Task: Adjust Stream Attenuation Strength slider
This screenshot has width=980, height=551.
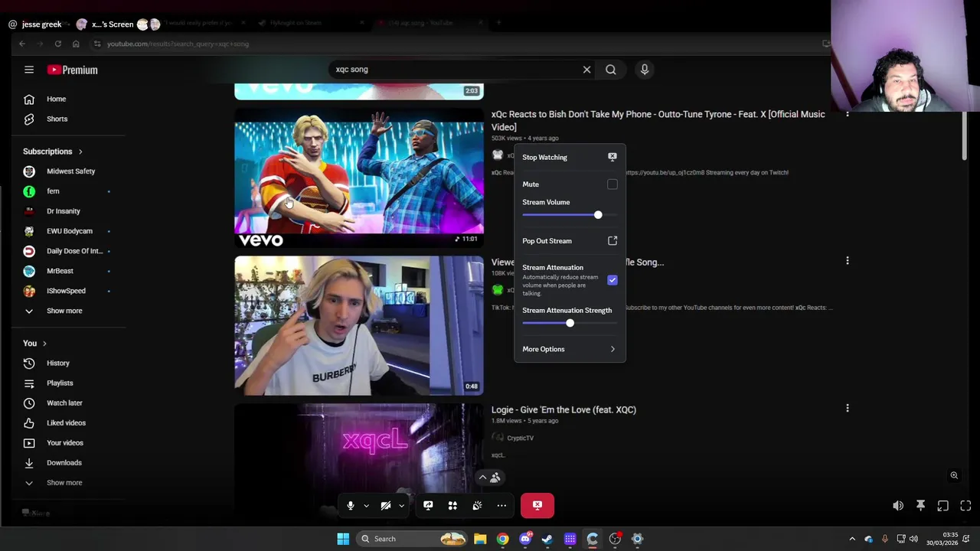Action: click(x=570, y=323)
